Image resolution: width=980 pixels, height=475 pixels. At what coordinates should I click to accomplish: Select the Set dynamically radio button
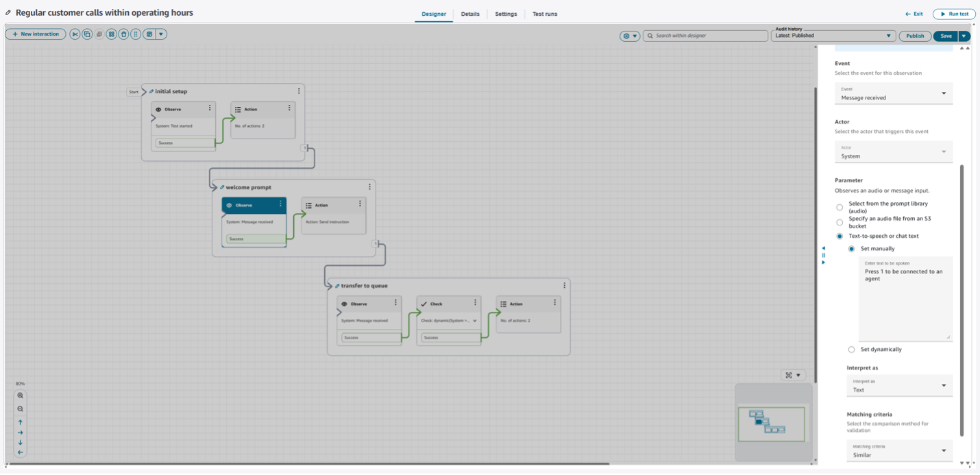click(x=851, y=350)
